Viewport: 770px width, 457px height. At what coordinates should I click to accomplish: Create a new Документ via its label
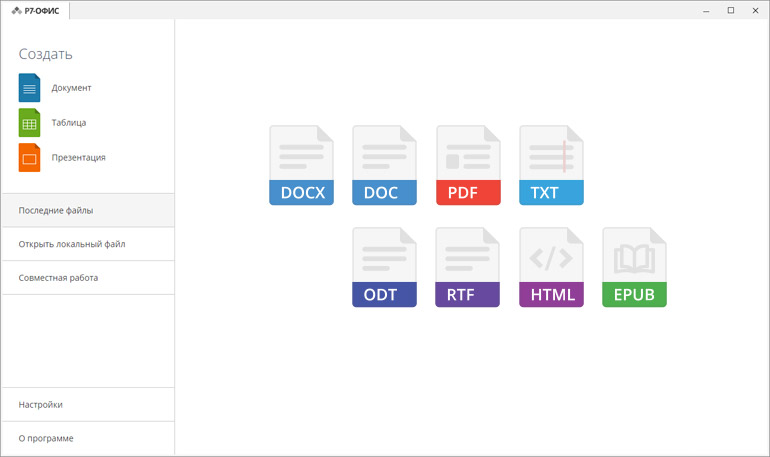click(71, 88)
